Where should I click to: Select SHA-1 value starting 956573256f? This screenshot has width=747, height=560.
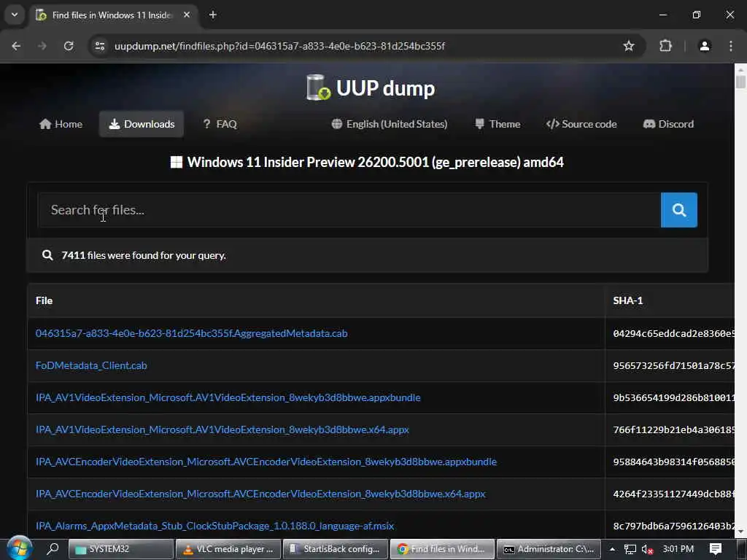[x=673, y=365]
